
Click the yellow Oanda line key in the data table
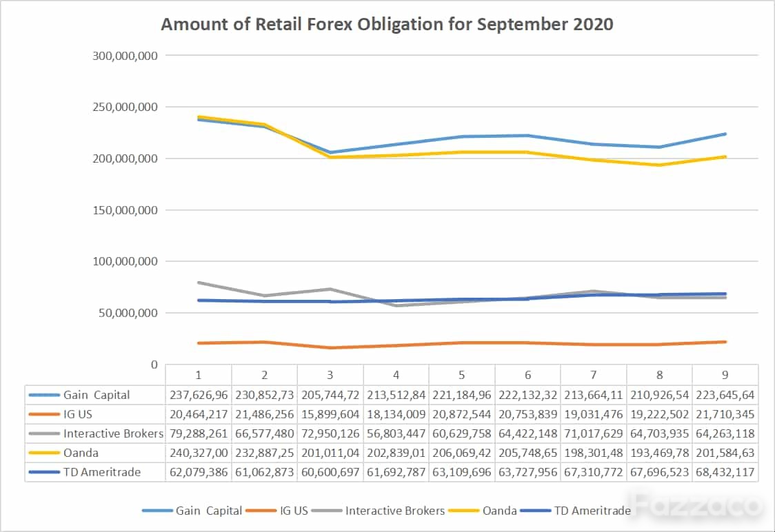tap(45, 453)
